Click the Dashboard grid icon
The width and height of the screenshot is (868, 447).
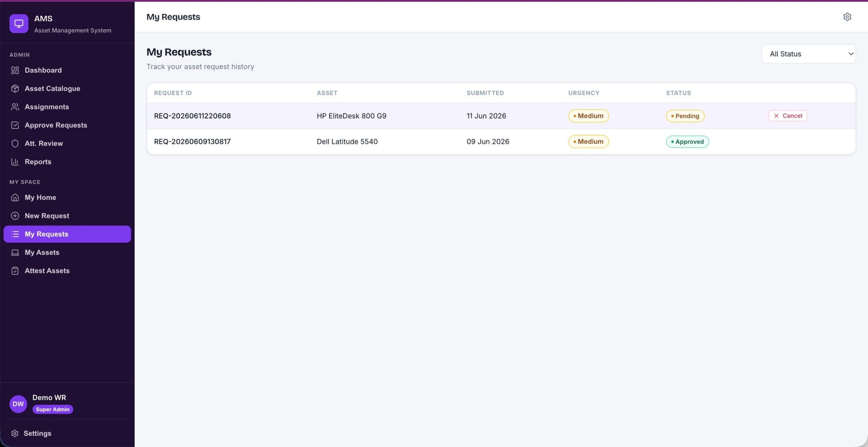(15, 70)
